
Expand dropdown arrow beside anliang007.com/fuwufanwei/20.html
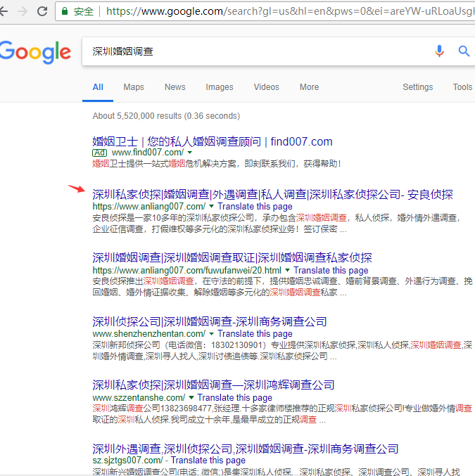(288, 270)
